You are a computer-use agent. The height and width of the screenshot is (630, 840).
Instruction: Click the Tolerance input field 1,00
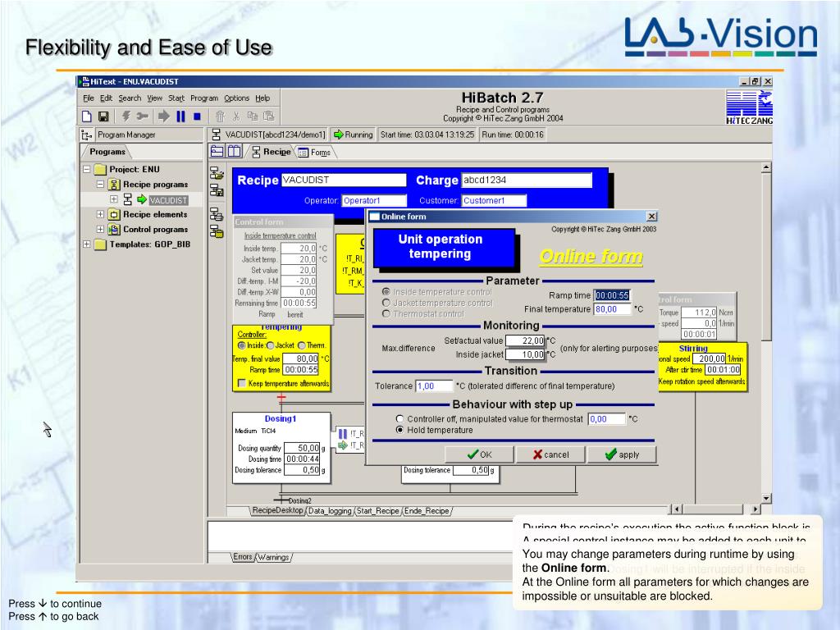[434, 386]
